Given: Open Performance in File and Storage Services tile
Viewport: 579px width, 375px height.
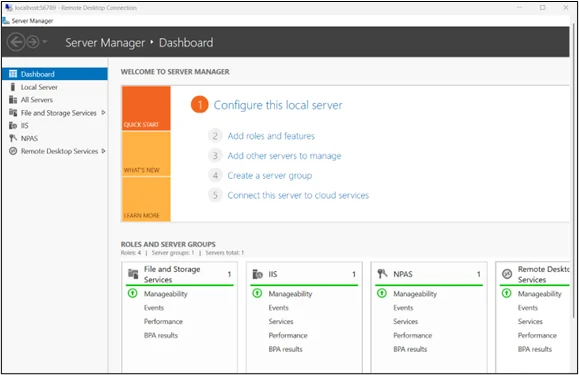Looking at the screenshot, I should point(163,321).
